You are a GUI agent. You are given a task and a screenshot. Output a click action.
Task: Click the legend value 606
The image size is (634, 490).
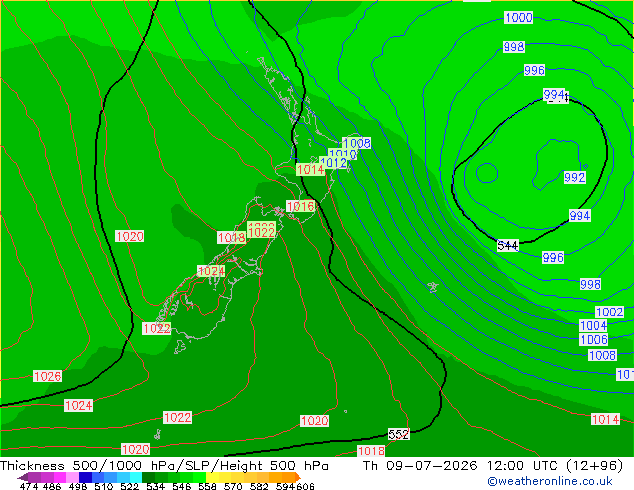pos(304,486)
